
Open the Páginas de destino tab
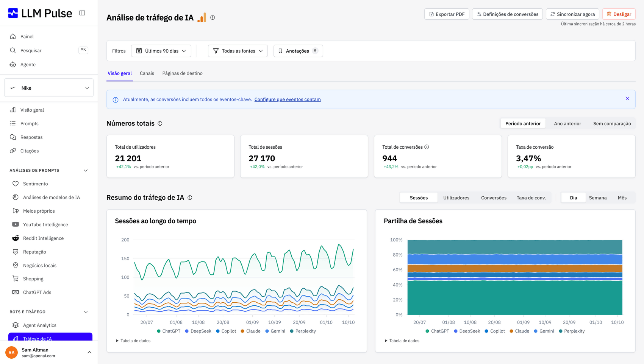pyautogui.click(x=183, y=73)
